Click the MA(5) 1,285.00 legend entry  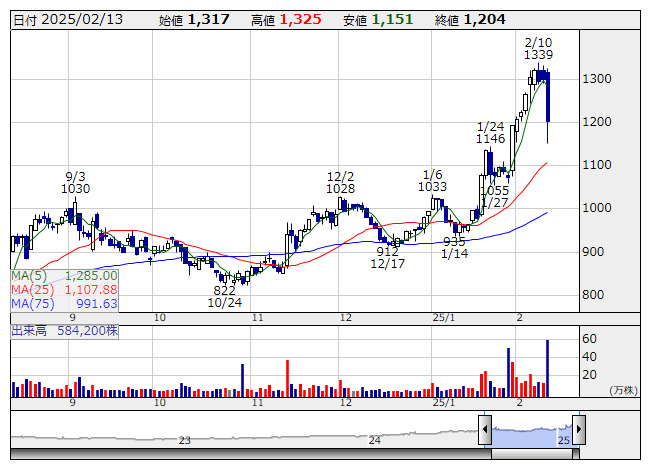[65, 276]
